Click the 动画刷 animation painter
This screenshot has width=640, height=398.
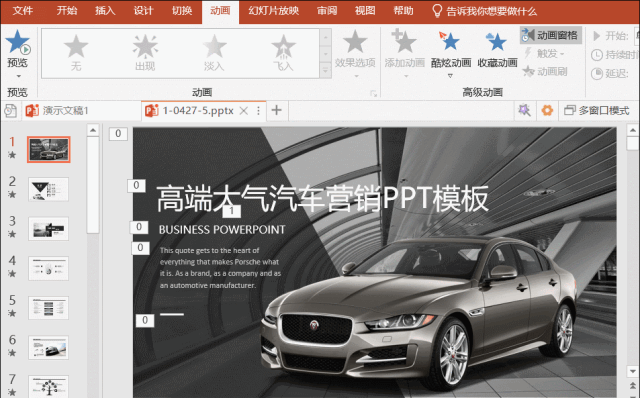coord(545,71)
